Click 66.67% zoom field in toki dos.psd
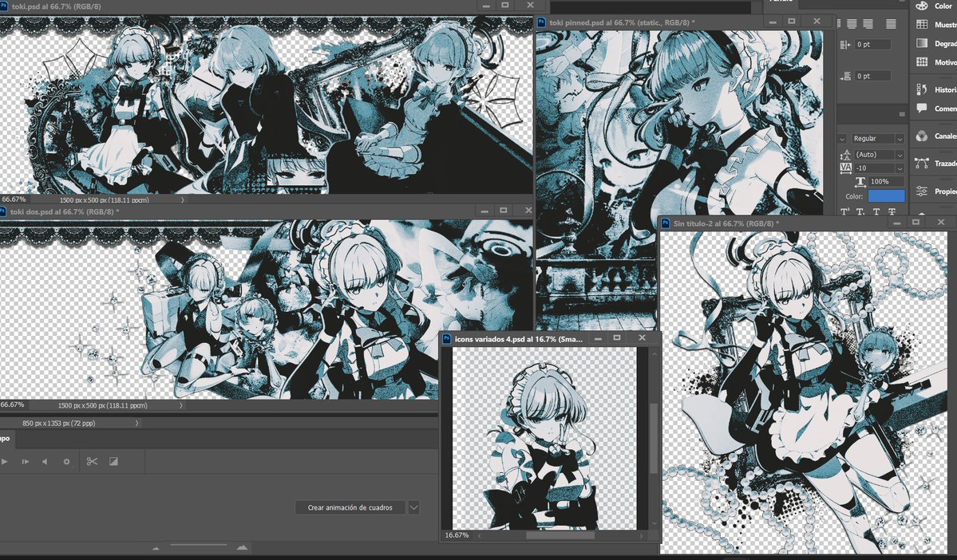This screenshot has width=957, height=560. coord(13,404)
